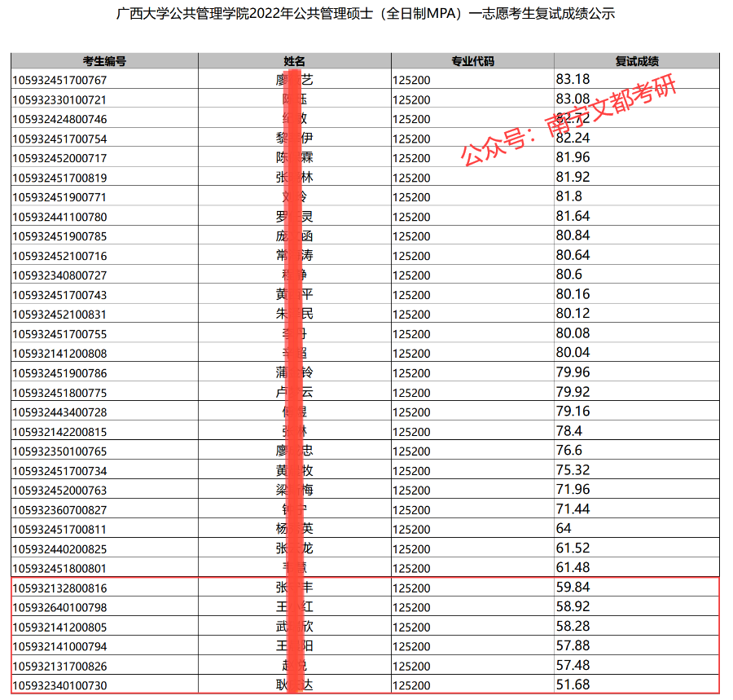
Task: Click the 姓名 column header
Action: click(293, 60)
